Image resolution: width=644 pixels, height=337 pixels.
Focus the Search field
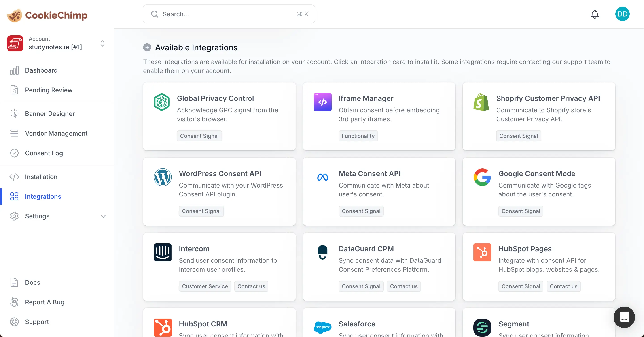pyautogui.click(x=229, y=14)
